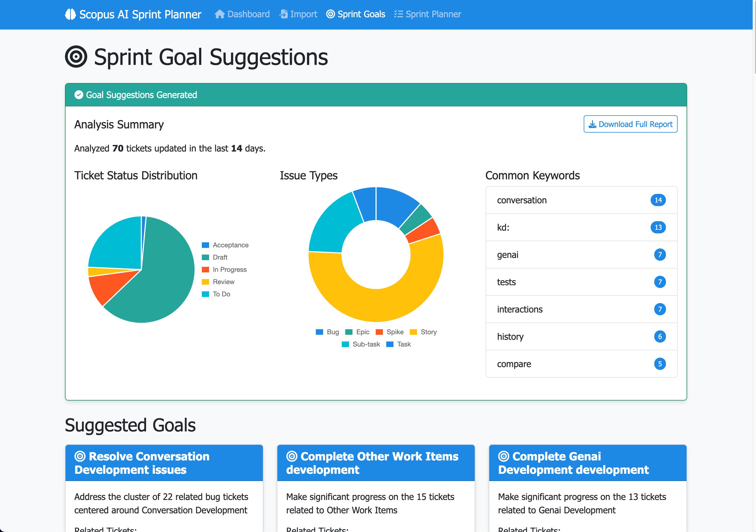Click the 'genai' keyword row
Viewport: 756px width, 532px height.
point(581,255)
